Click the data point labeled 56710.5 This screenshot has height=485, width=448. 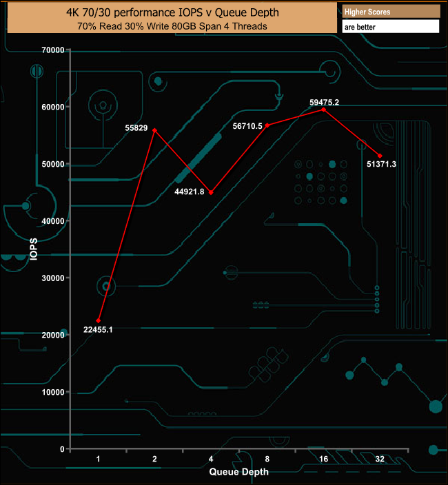[267, 125]
